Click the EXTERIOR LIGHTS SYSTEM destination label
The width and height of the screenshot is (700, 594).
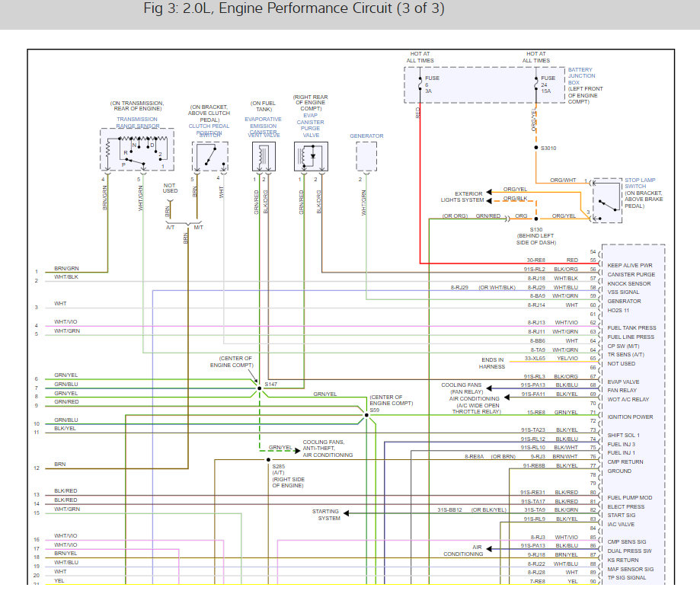click(462, 196)
